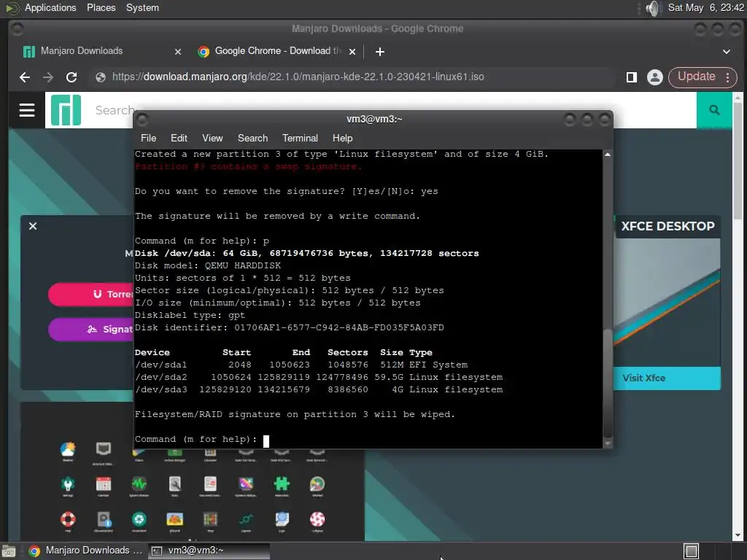Click the terminal scrollbar thumb

608,382
